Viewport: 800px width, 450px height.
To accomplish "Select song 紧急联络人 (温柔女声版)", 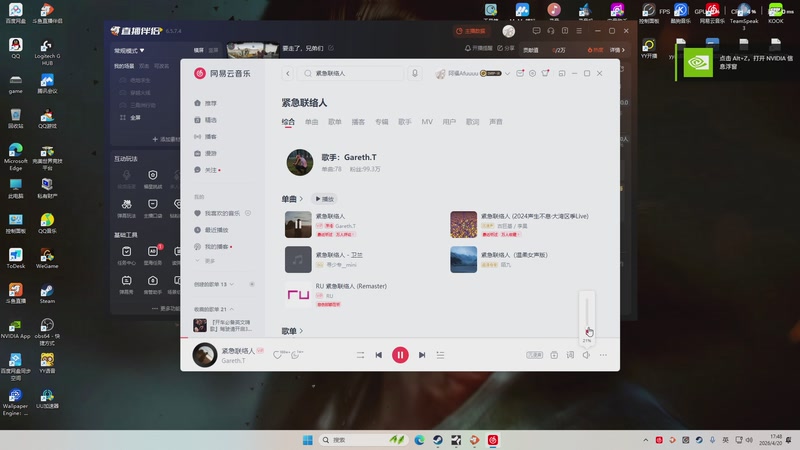I will click(514, 255).
